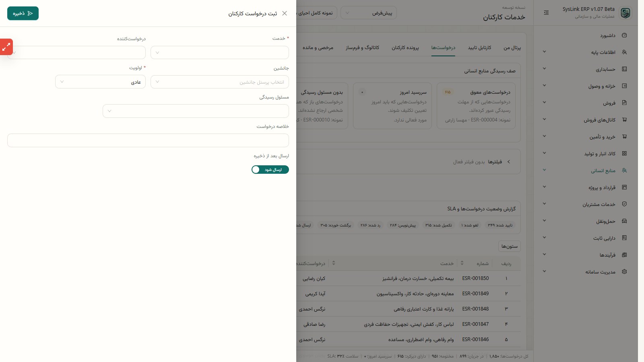
Task: Click the ذخیره save button
Action: click(23, 13)
